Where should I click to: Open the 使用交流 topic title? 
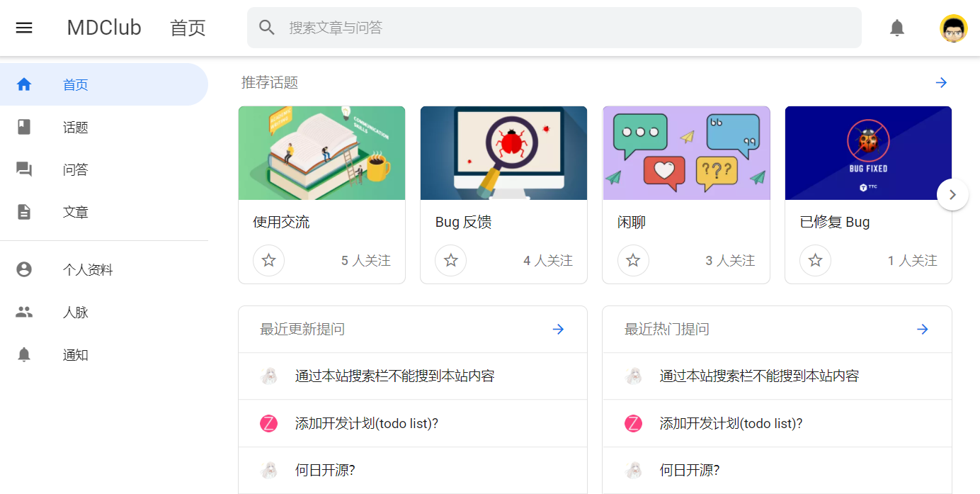pyautogui.click(x=281, y=222)
